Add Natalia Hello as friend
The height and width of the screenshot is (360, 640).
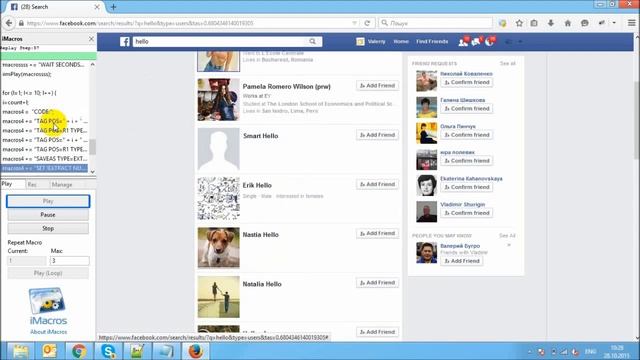(378, 283)
